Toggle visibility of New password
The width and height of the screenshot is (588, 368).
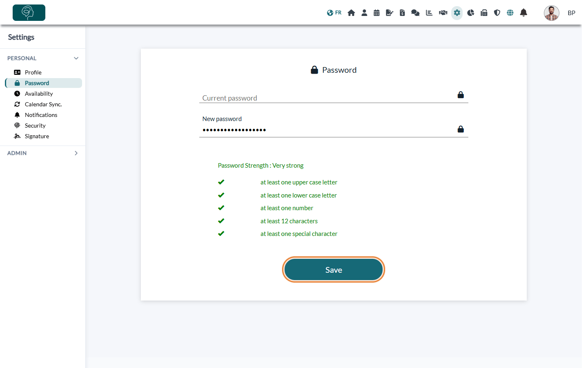point(461,129)
